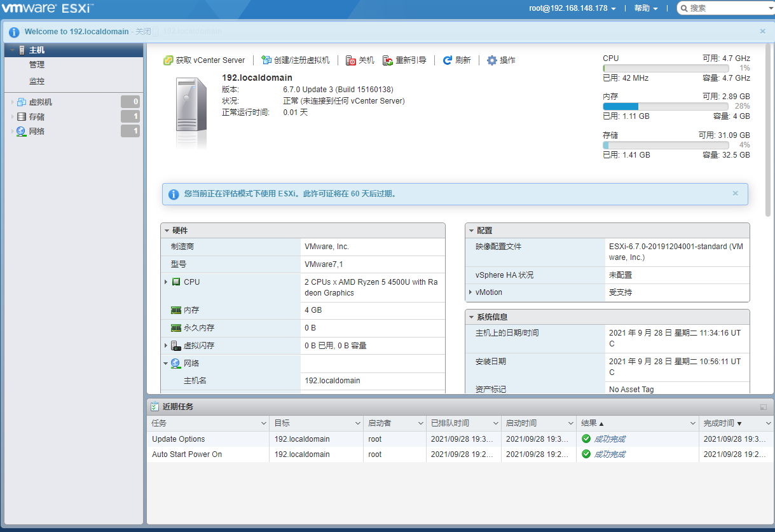Click the Shut down (关机) button
The height and width of the screenshot is (532, 775).
(360, 60)
